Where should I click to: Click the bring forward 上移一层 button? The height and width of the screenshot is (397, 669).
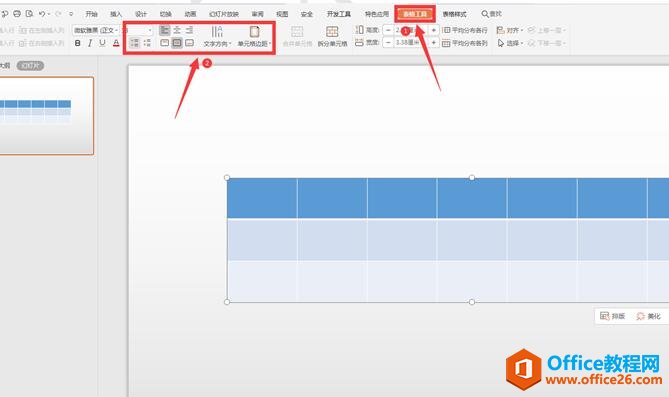[x=547, y=30]
